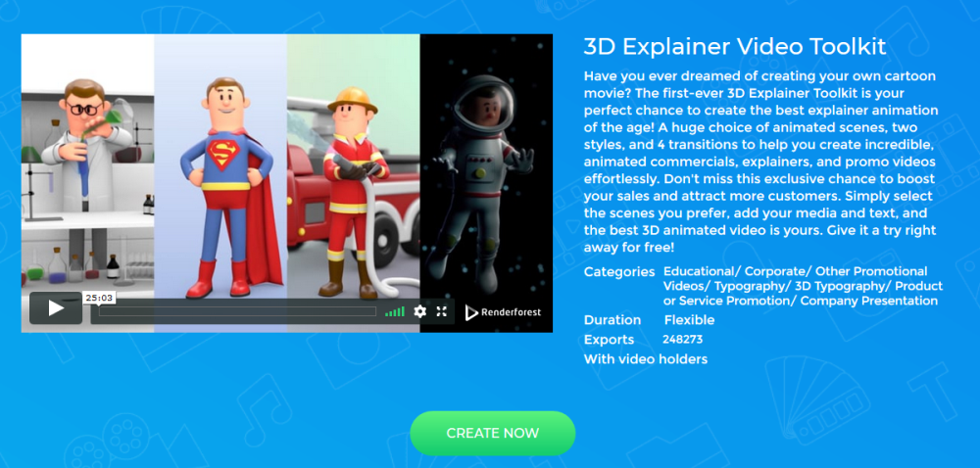Open the Educational category link
The image size is (980, 468).
pos(700,271)
